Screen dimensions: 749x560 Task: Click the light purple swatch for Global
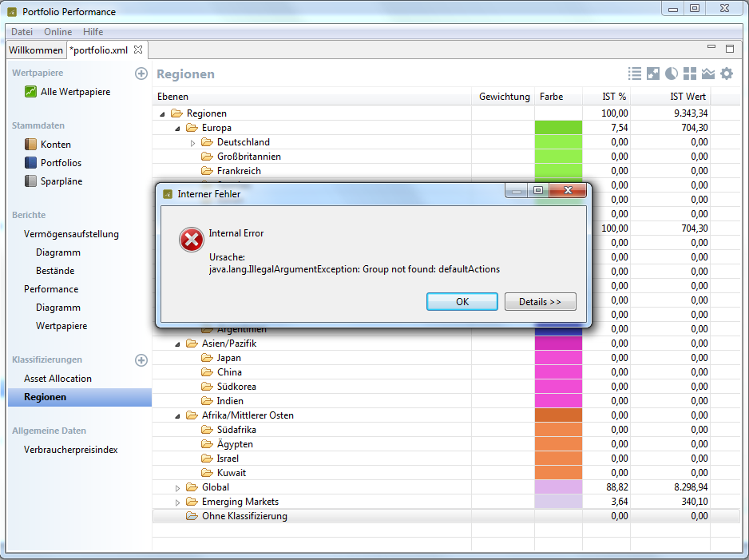[558, 487]
